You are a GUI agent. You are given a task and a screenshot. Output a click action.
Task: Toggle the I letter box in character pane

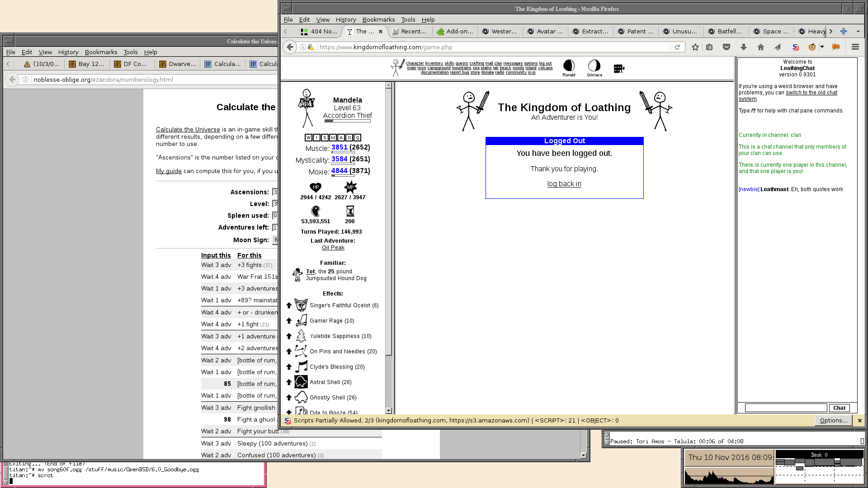(x=316, y=137)
